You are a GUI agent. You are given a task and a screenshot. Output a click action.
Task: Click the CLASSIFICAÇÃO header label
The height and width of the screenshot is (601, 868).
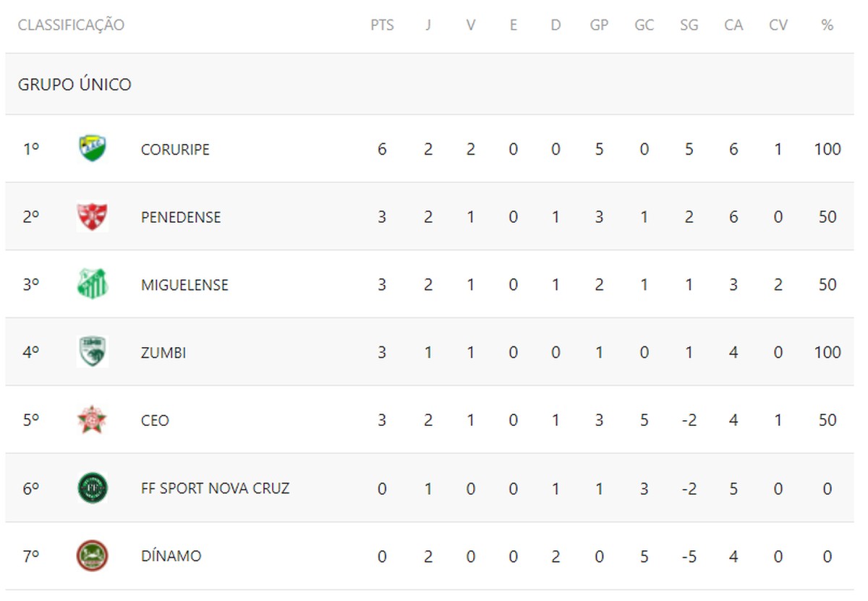(x=71, y=25)
